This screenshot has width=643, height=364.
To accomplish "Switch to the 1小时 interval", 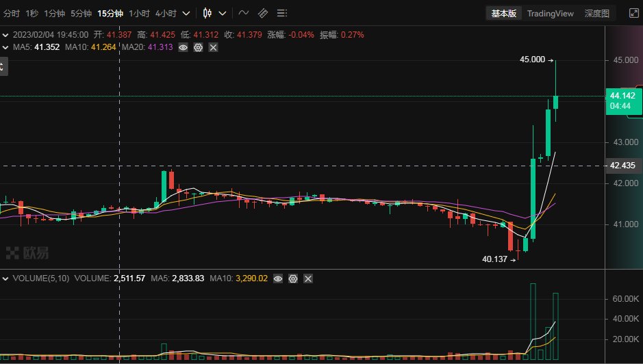I will coord(139,14).
